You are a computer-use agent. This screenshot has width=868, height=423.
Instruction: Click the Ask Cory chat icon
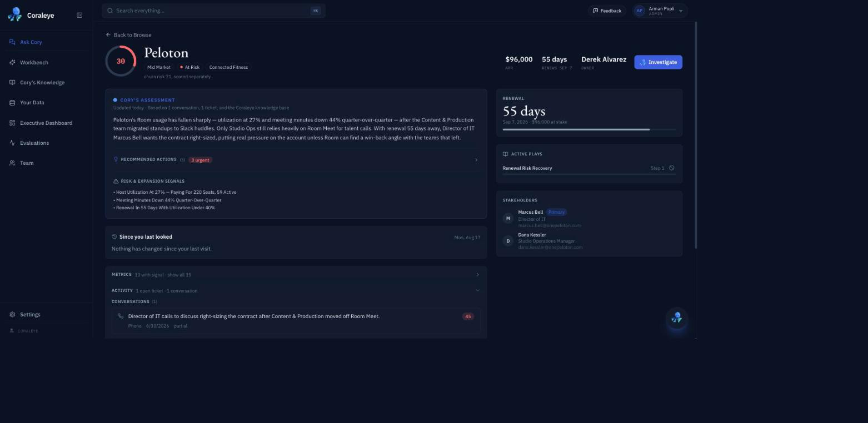12,42
